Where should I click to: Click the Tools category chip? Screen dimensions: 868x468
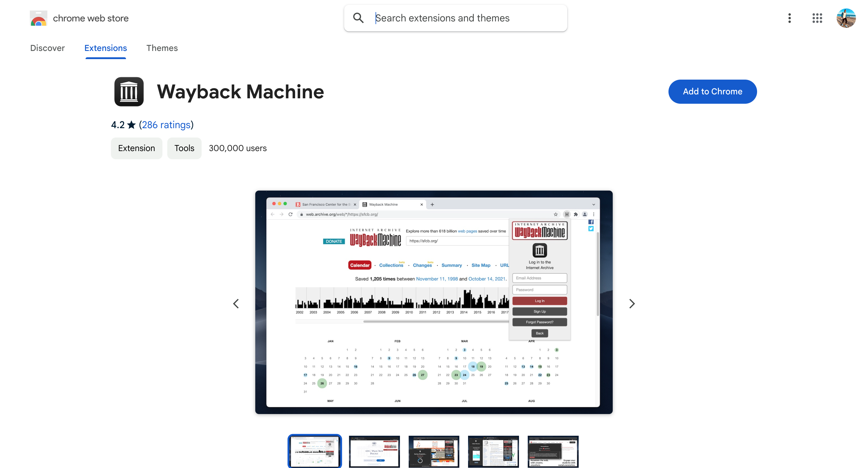(x=184, y=148)
